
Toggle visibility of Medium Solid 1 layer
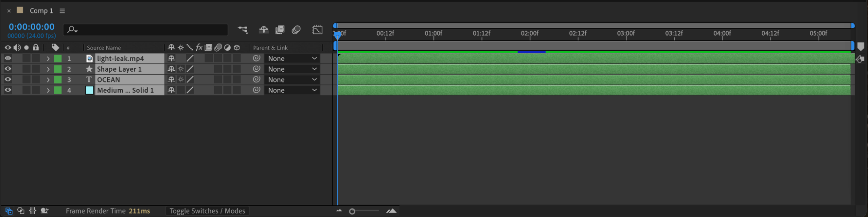click(8, 90)
